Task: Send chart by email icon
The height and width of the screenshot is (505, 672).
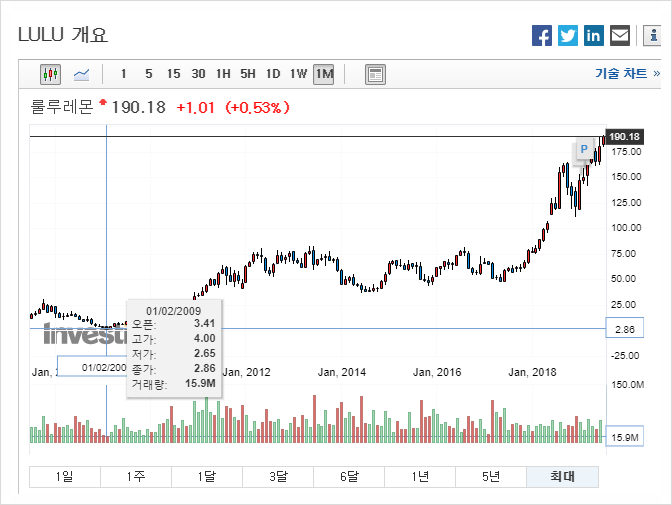Action: click(x=620, y=35)
